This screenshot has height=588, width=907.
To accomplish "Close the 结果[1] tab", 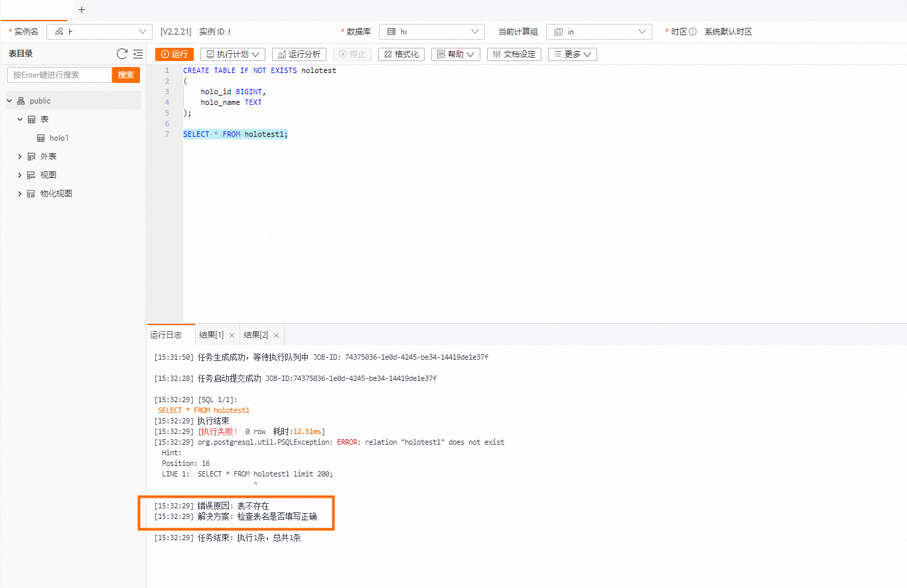I will (232, 336).
